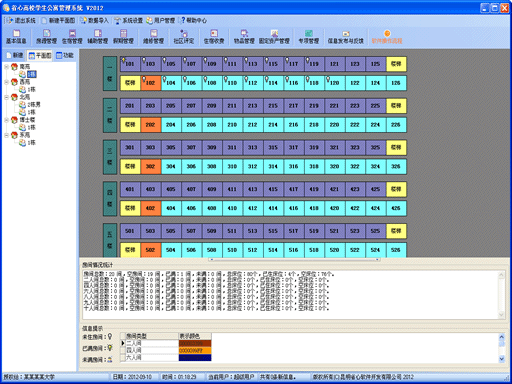Select the 南苑 house icon in the tree

point(14,67)
